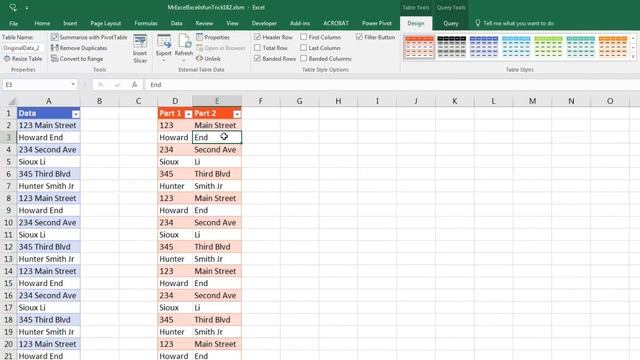
Task: Switch to the Home tab
Action: [42, 23]
